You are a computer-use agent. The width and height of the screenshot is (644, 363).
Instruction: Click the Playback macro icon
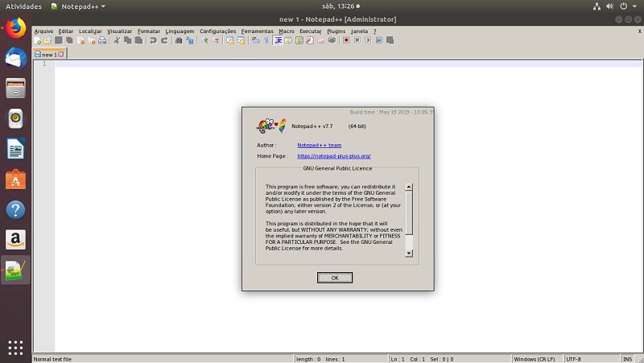[x=368, y=40]
